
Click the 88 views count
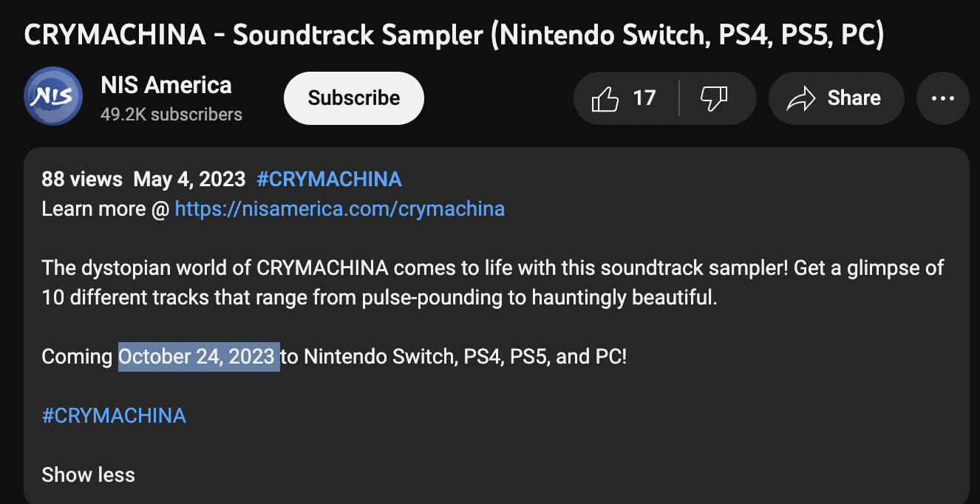tap(82, 179)
